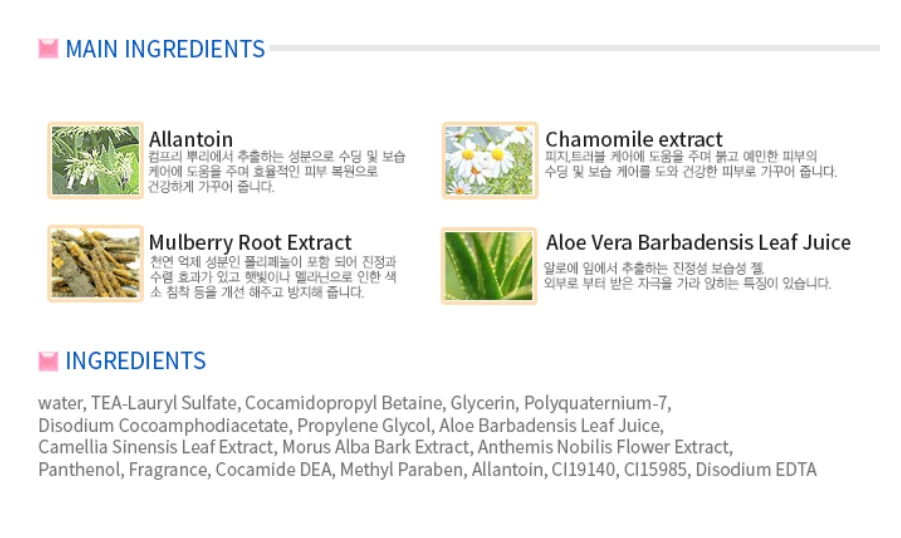The height and width of the screenshot is (538, 901).
Task: Open the Allantoin plant thumbnail
Action: coord(96,160)
